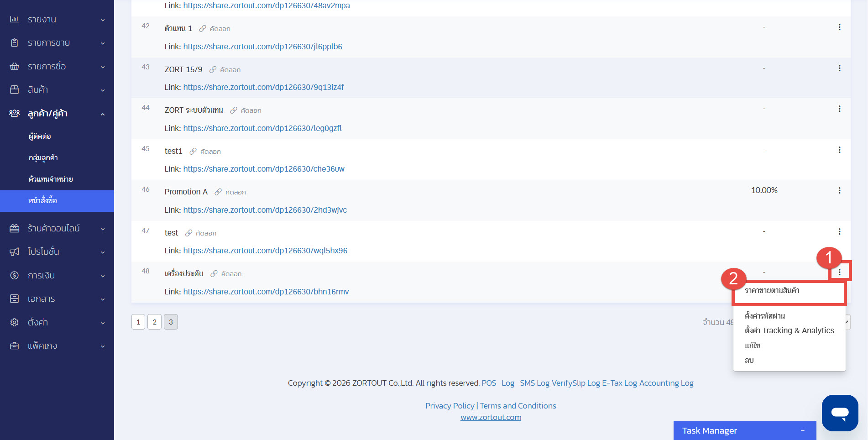Click the gear icon for ตั้งค่า in sidebar
The image size is (868, 440).
pos(15,322)
